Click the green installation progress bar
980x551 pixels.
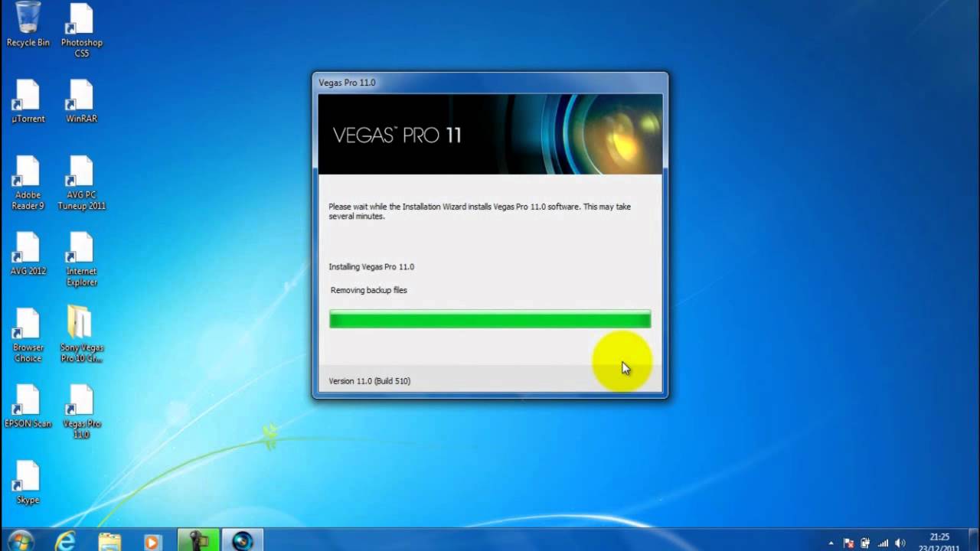click(x=490, y=319)
